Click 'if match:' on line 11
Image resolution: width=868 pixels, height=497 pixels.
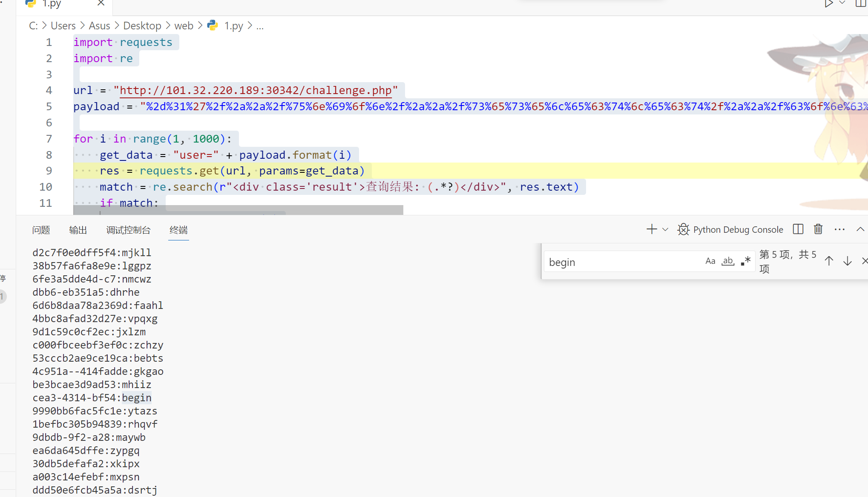[x=129, y=203]
